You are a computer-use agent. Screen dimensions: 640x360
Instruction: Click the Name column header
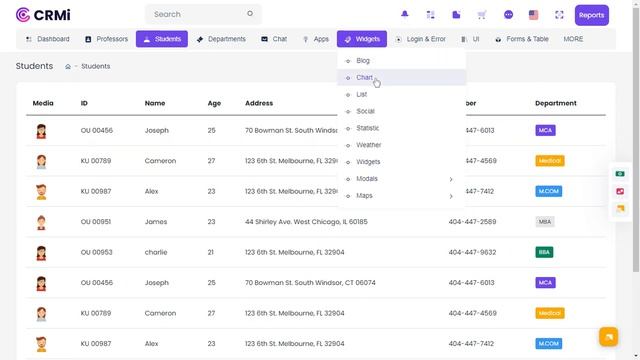click(155, 103)
